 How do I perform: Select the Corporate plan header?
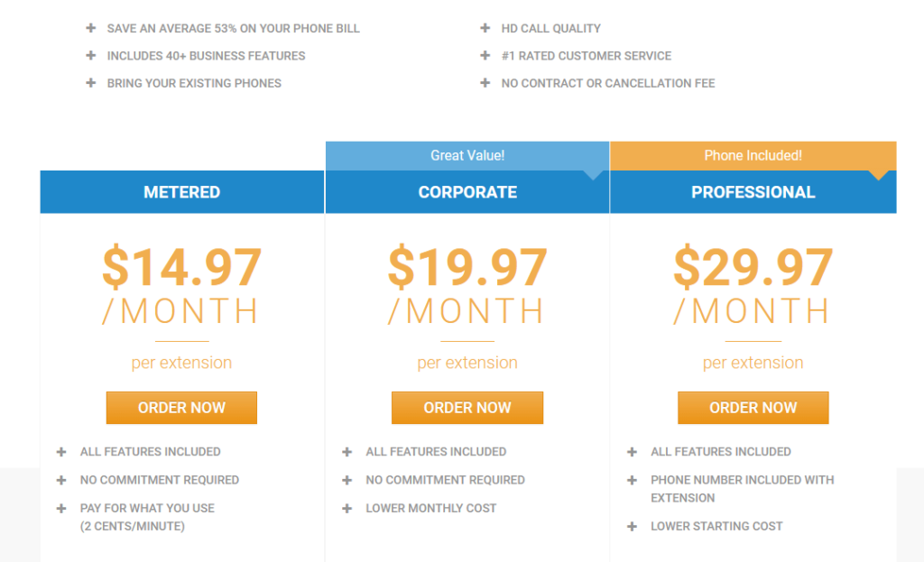click(x=467, y=192)
